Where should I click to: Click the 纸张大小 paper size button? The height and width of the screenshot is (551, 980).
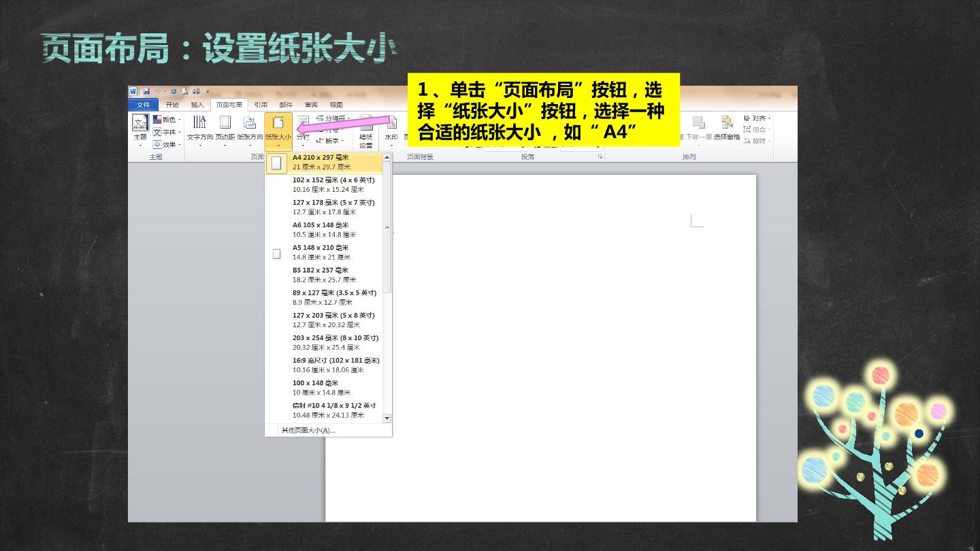[x=278, y=131]
